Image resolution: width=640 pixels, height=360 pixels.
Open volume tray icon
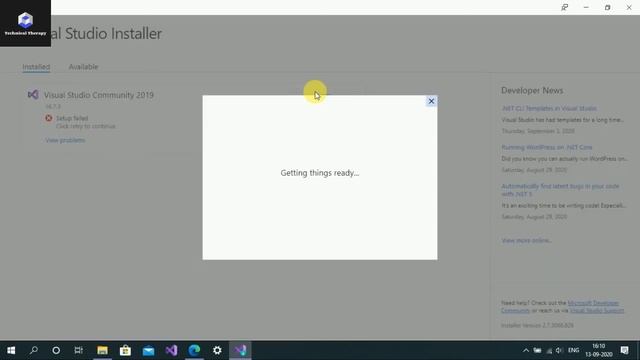click(x=559, y=350)
